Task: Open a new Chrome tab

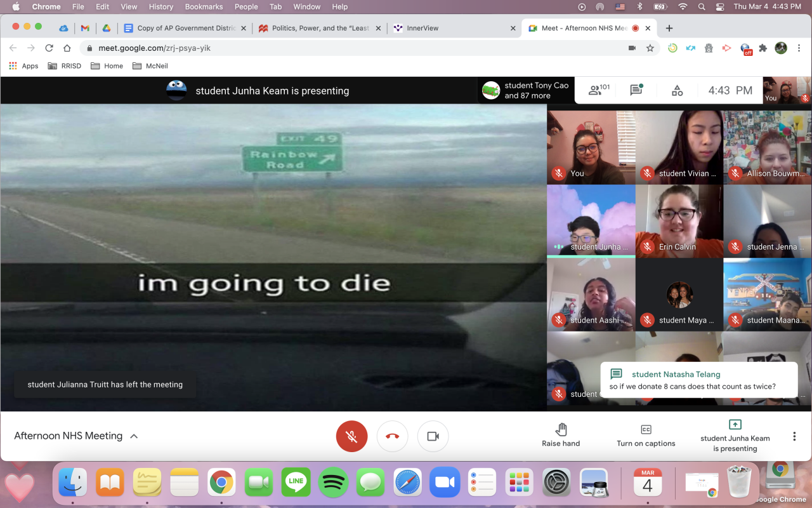Action: tap(669, 28)
